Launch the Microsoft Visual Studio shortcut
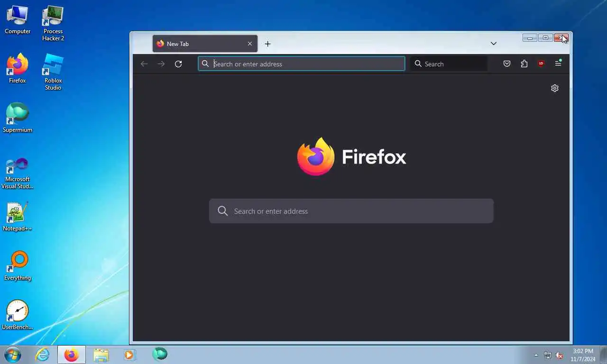The width and height of the screenshot is (607, 364). pyautogui.click(x=18, y=173)
